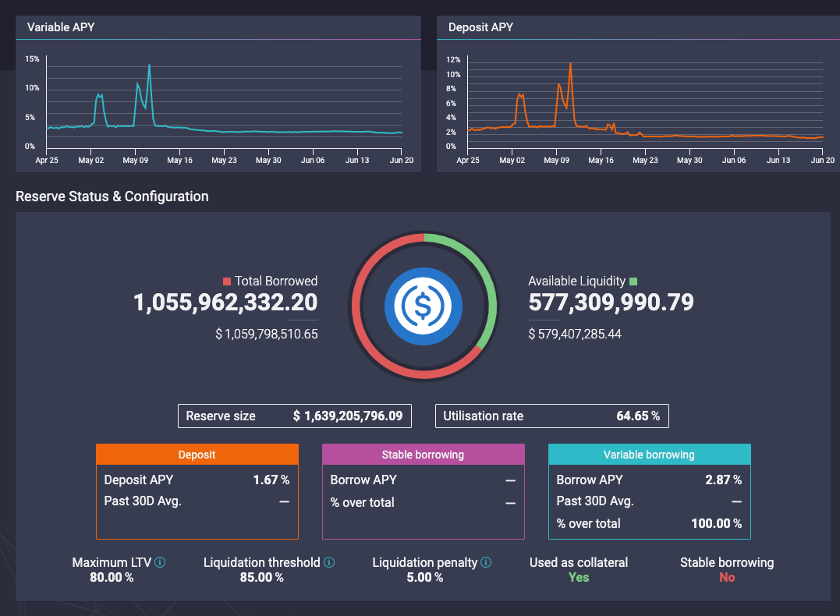840x616 pixels.
Task: Click the Liquidation threshold value 85.00 %
Action: [261, 578]
